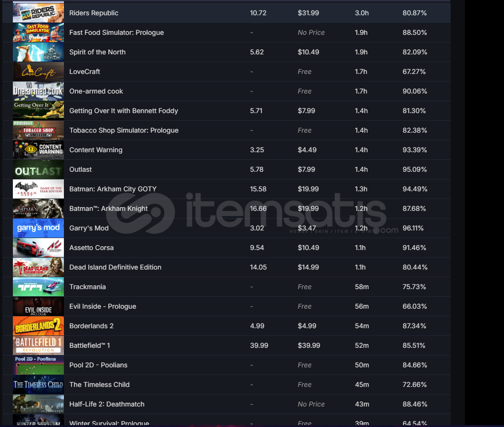Click The Timeless Child thumbnail
The width and height of the screenshot is (504, 427).
[x=38, y=385]
